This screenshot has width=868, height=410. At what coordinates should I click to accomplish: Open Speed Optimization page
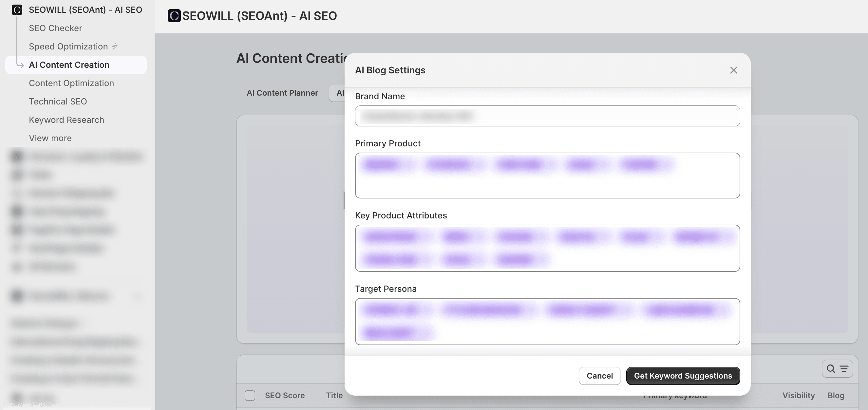68,47
